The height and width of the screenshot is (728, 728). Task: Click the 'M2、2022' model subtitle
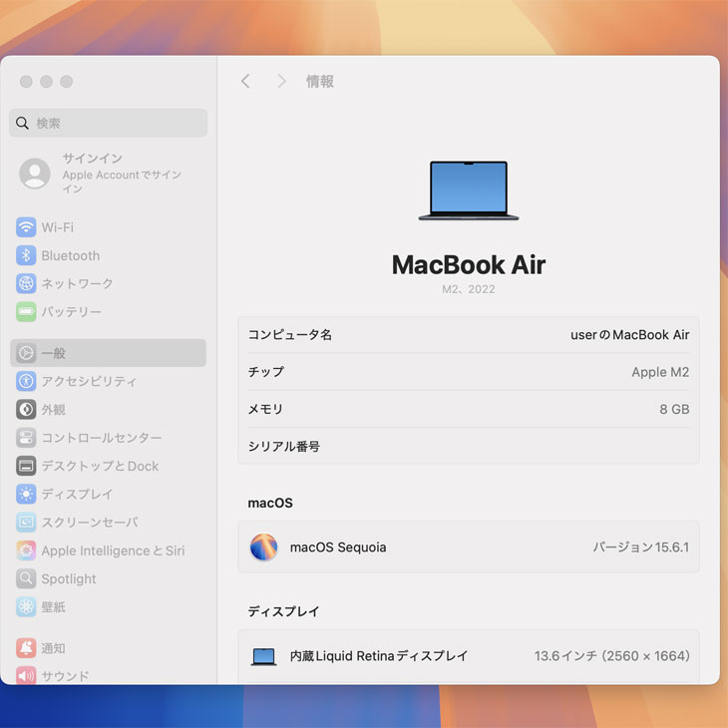pos(469,289)
